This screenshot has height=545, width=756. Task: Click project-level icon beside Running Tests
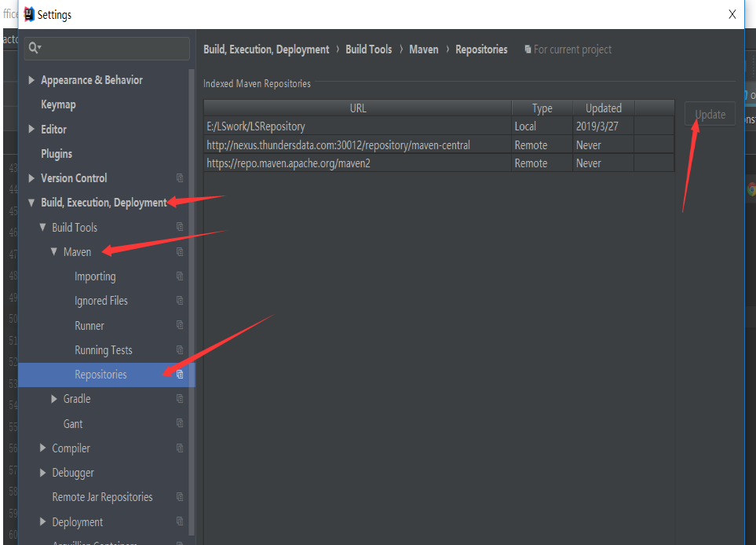click(x=180, y=349)
